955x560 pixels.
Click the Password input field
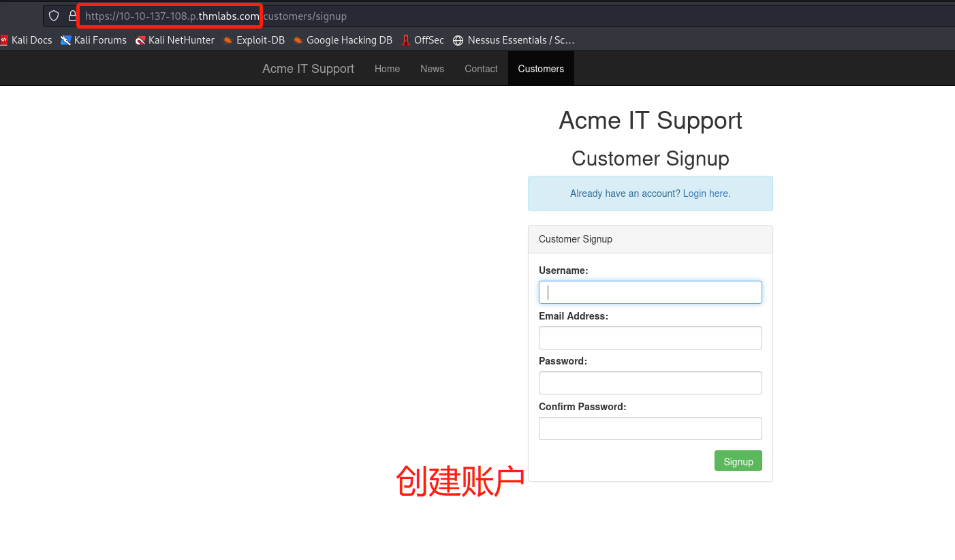click(650, 383)
